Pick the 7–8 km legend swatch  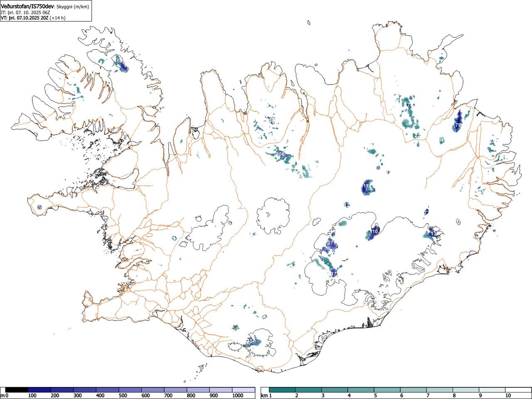tap(440, 390)
